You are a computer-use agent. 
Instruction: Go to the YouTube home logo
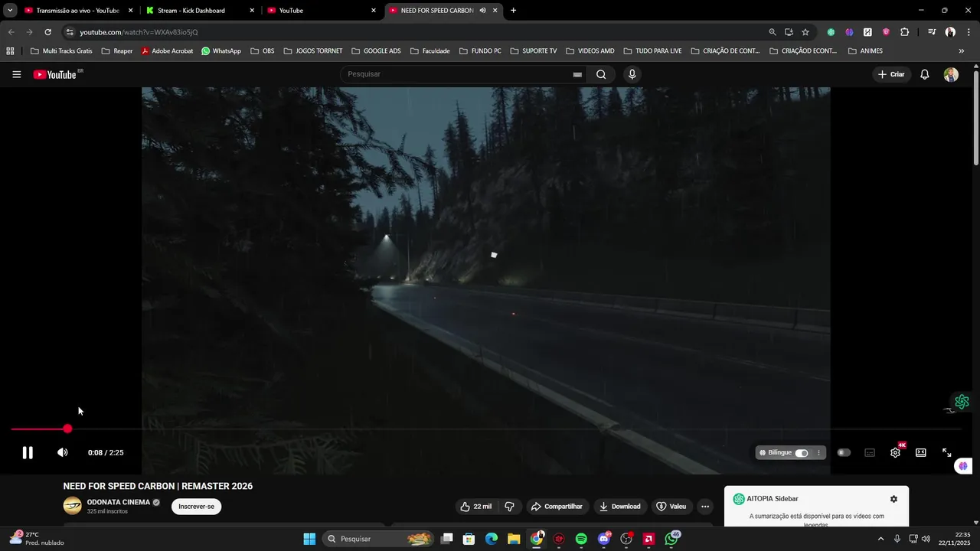pos(55,74)
